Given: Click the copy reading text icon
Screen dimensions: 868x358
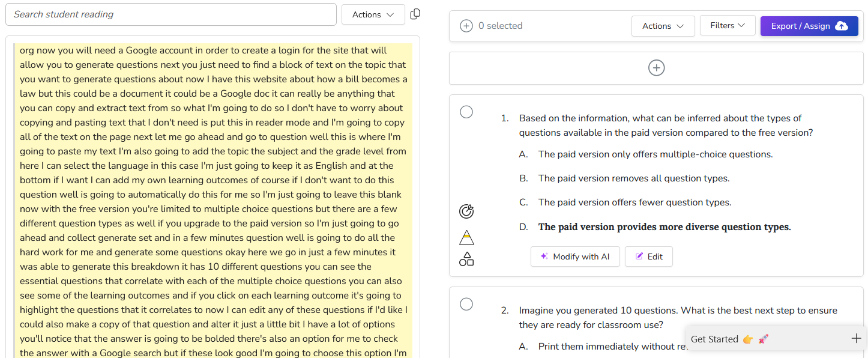Looking at the screenshot, I should (x=415, y=14).
